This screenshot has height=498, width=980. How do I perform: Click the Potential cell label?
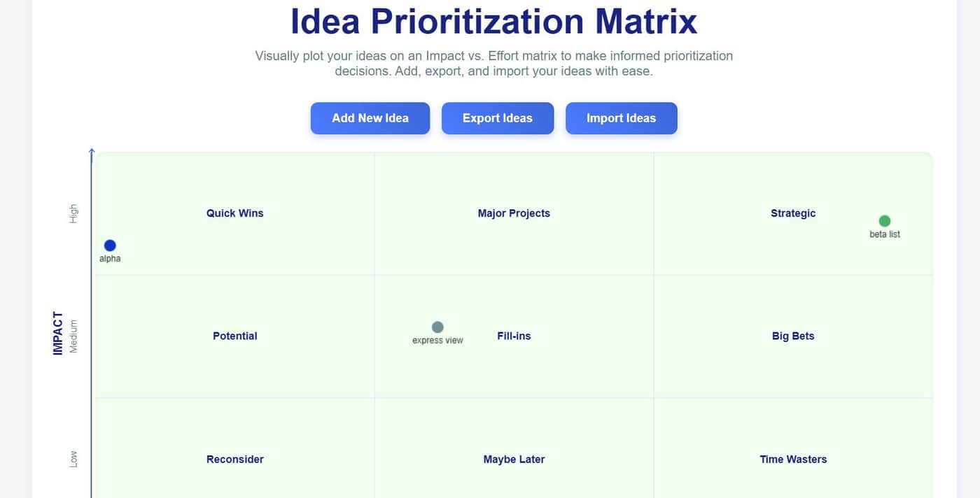coord(235,336)
